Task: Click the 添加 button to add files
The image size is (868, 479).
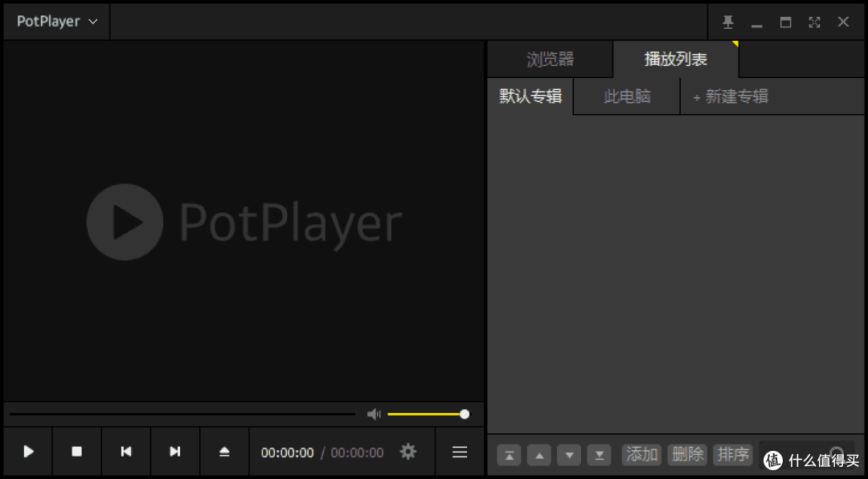Action: click(642, 455)
